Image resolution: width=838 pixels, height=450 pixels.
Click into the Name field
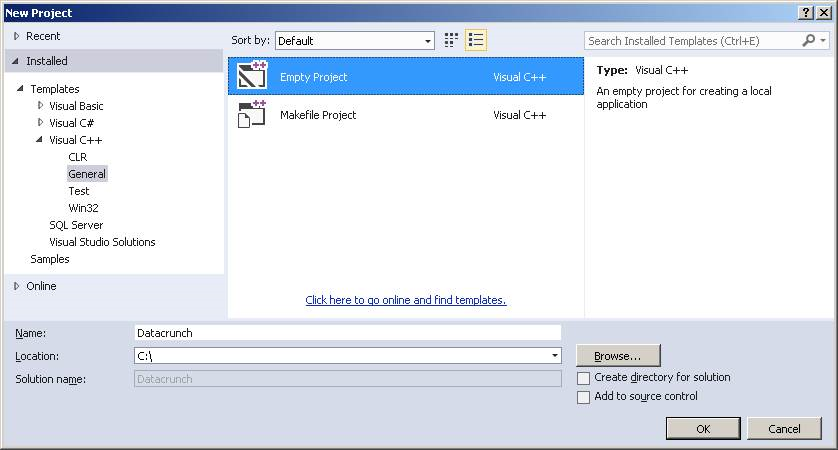[x=347, y=332]
